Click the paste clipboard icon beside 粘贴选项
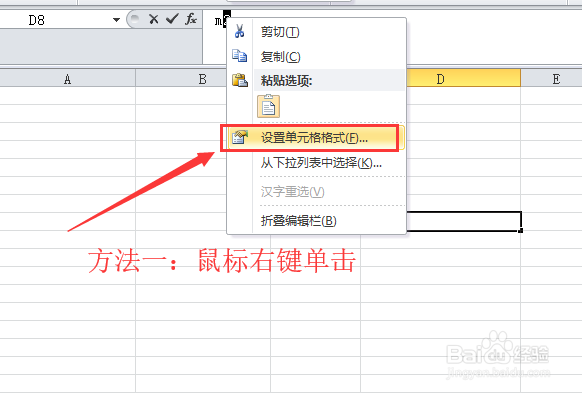 pos(240,80)
